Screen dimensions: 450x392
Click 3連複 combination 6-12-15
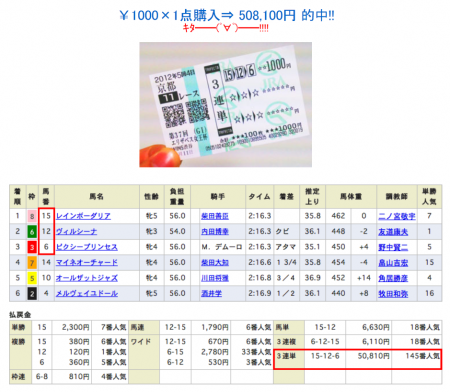pos(325,342)
